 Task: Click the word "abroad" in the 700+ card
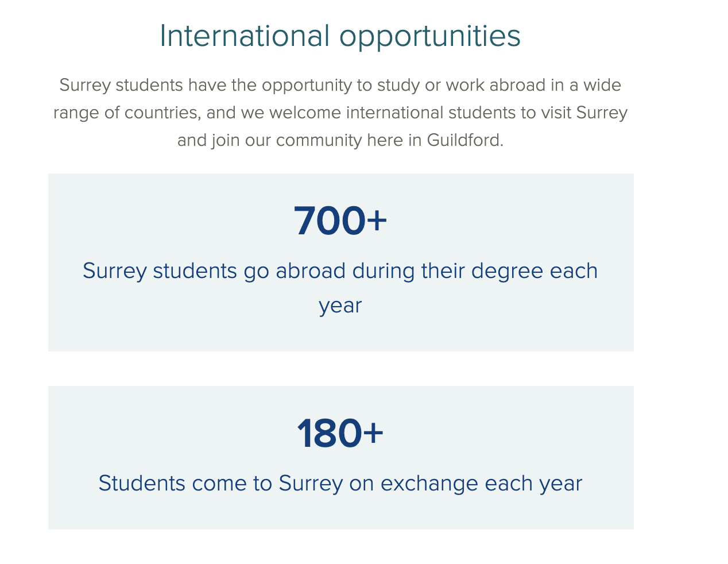311,271
